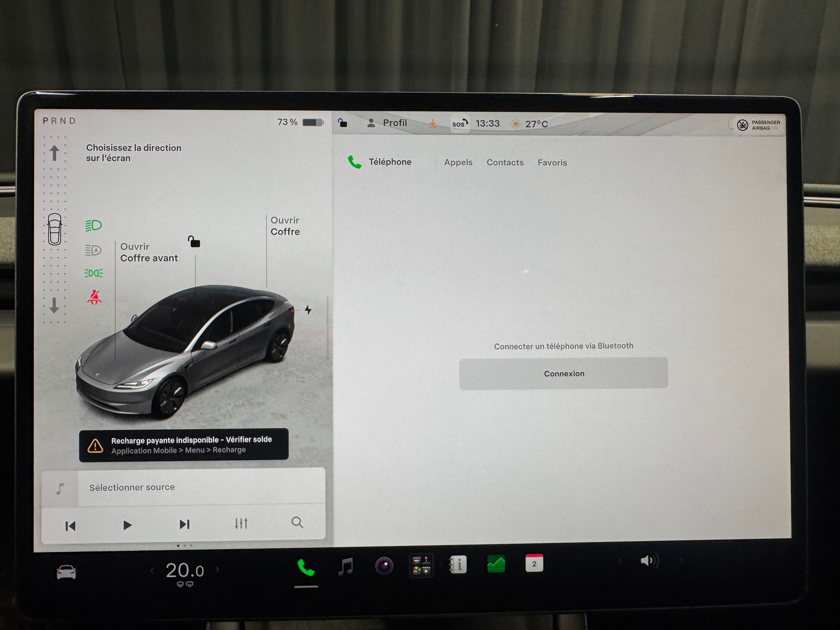Decrease volume with left arrow
The height and width of the screenshot is (630, 840).
[619, 560]
